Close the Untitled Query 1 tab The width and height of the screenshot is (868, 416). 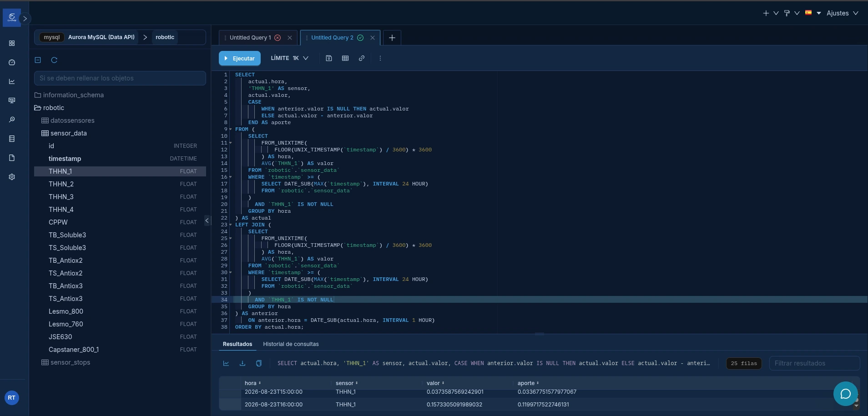click(290, 38)
